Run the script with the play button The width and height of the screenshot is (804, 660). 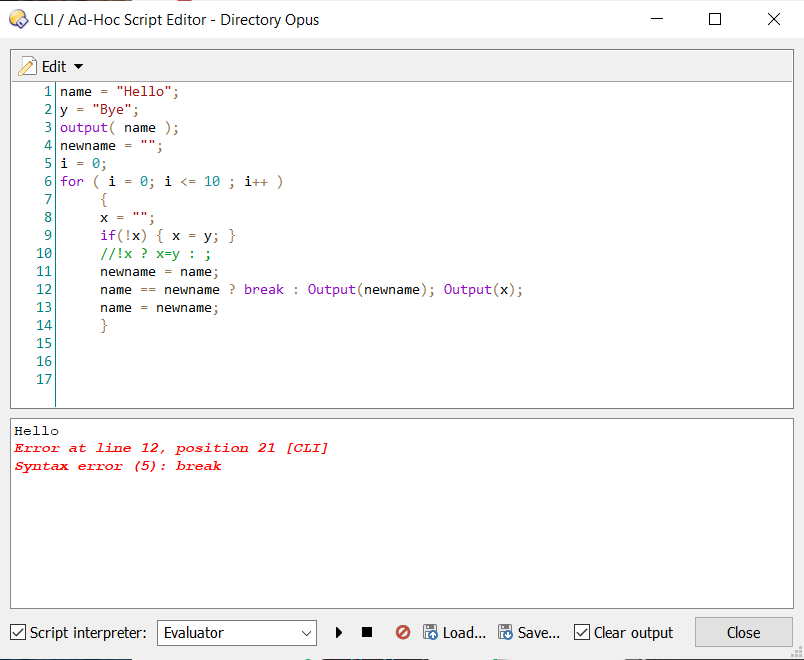[339, 633]
